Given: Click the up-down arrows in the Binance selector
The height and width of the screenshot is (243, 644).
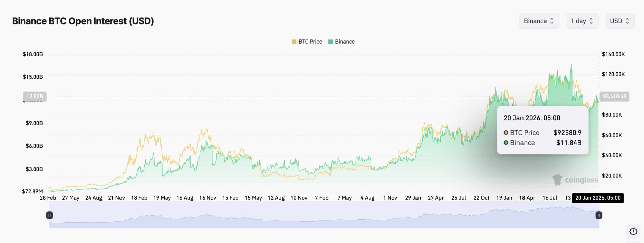Looking at the screenshot, I should (x=552, y=21).
